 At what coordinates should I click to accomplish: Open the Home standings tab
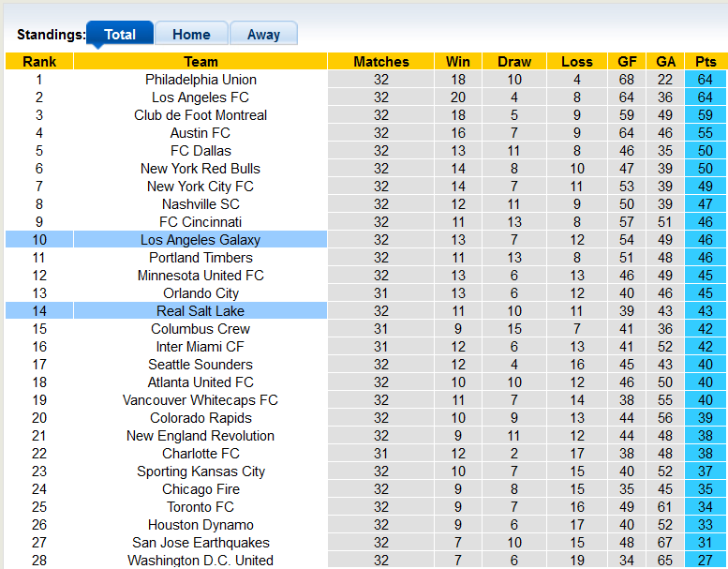click(191, 35)
